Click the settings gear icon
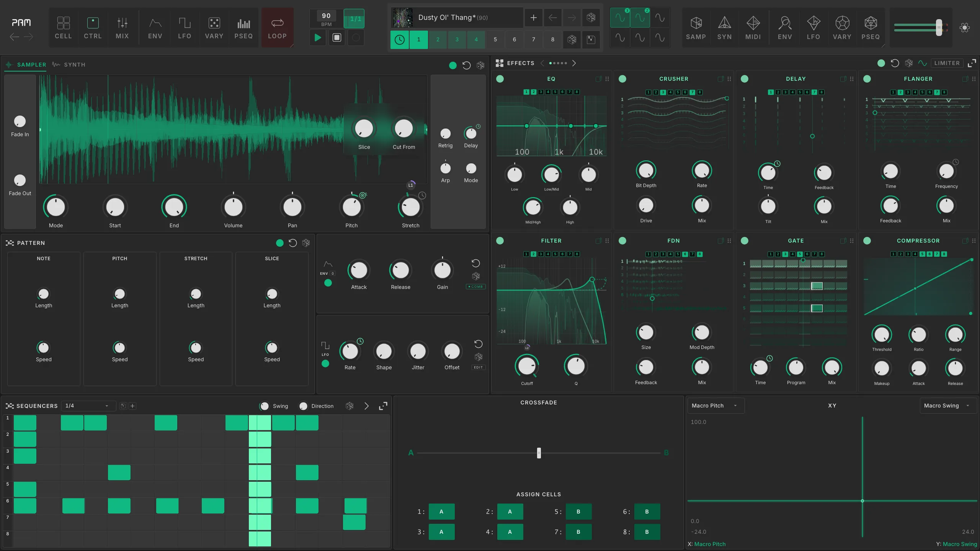Image resolution: width=980 pixels, height=551 pixels. pos(965,28)
